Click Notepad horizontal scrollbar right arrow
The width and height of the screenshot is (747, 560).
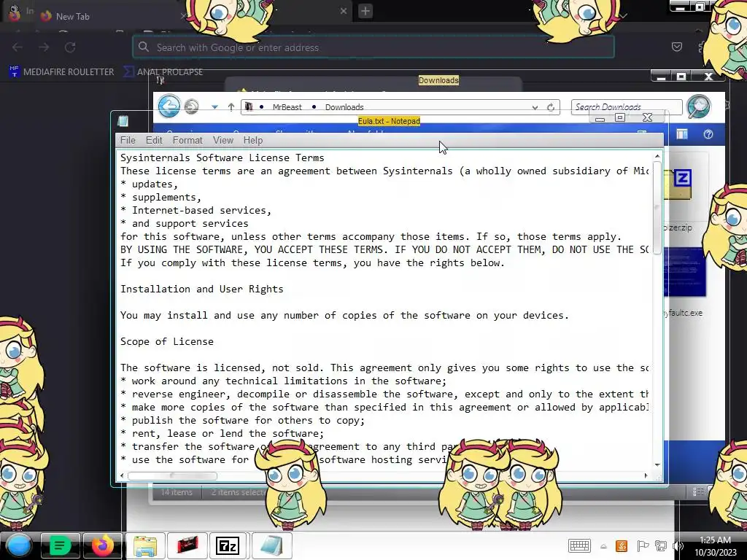(x=646, y=475)
